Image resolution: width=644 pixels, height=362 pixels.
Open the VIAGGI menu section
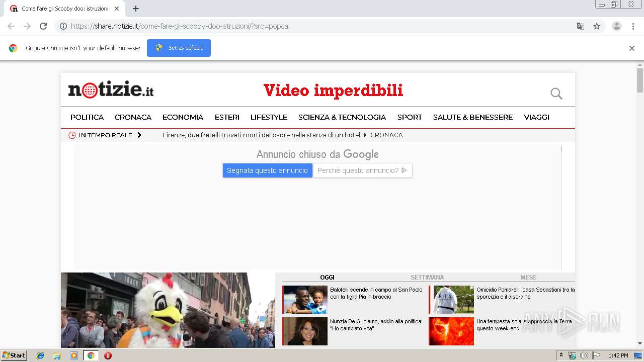pos(536,117)
